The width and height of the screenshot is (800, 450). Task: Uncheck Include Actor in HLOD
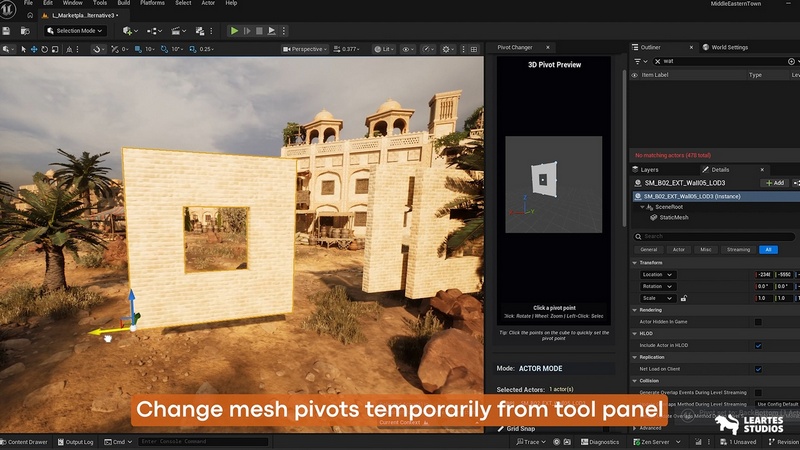point(758,345)
